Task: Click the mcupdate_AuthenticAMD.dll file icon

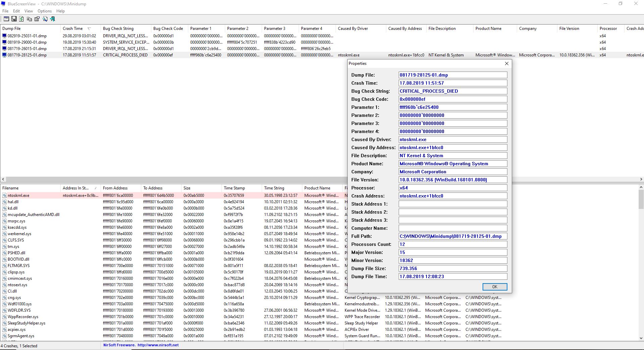Action: click(4, 215)
